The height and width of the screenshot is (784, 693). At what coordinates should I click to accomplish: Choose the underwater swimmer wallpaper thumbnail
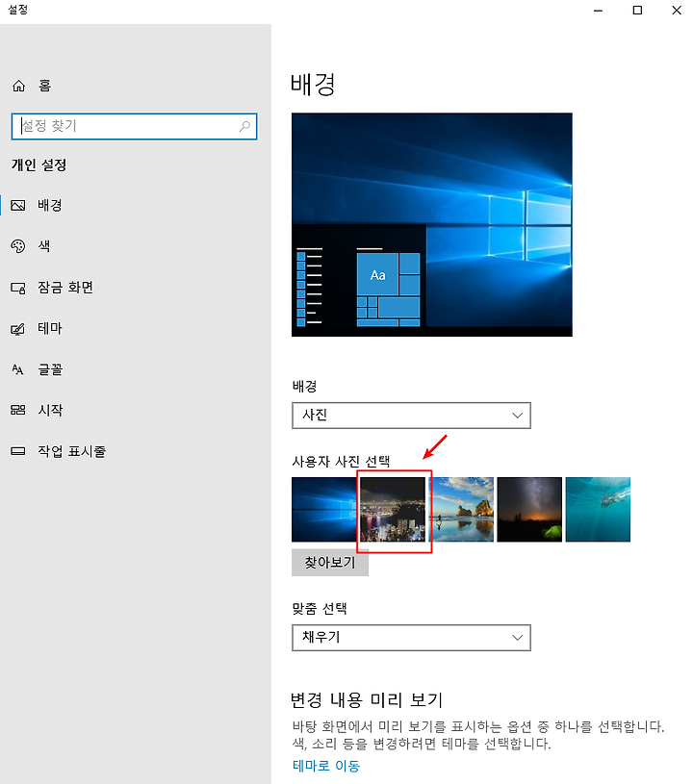coord(598,510)
